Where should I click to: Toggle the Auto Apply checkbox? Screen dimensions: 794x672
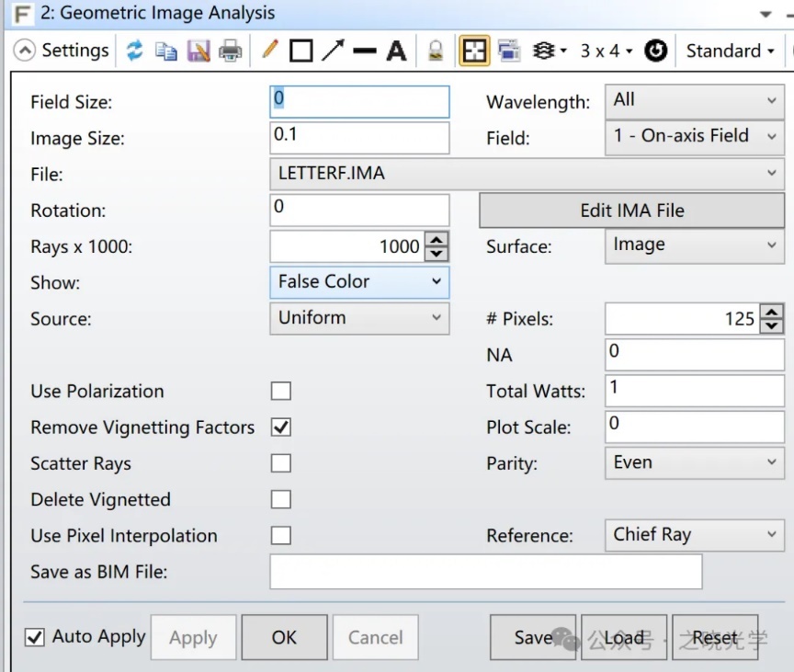pyautogui.click(x=35, y=637)
